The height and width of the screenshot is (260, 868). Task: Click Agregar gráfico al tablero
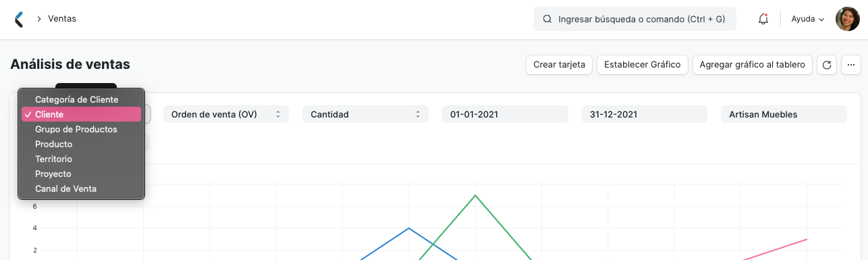point(753,65)
